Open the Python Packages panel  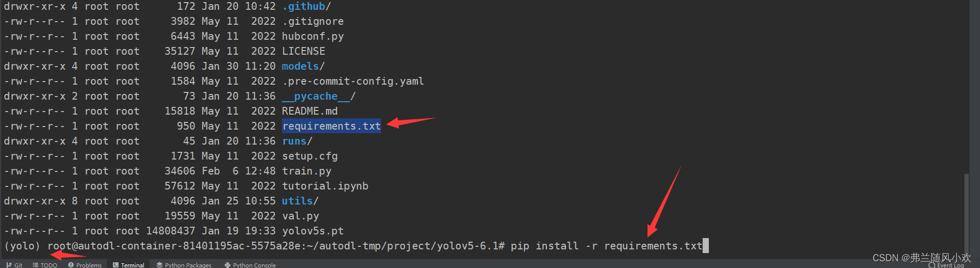(184, 265)
